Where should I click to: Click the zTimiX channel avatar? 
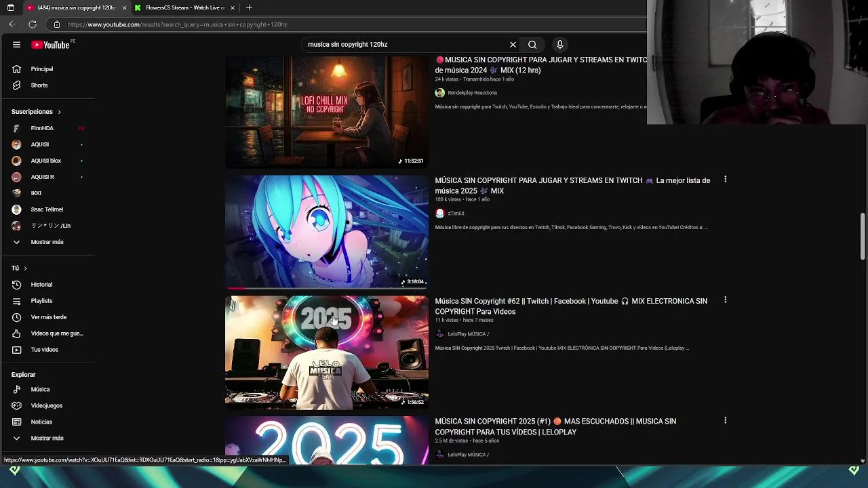tap(440, 213)
